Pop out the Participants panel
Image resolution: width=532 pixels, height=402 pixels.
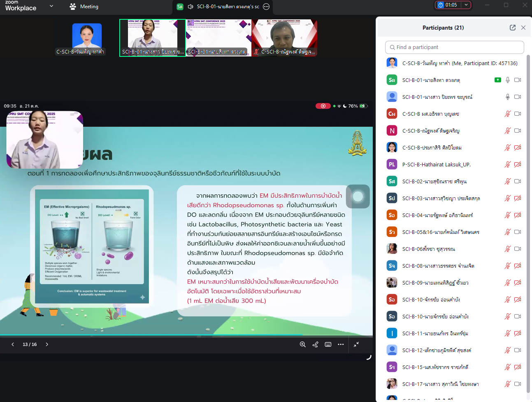coord(512,28)
